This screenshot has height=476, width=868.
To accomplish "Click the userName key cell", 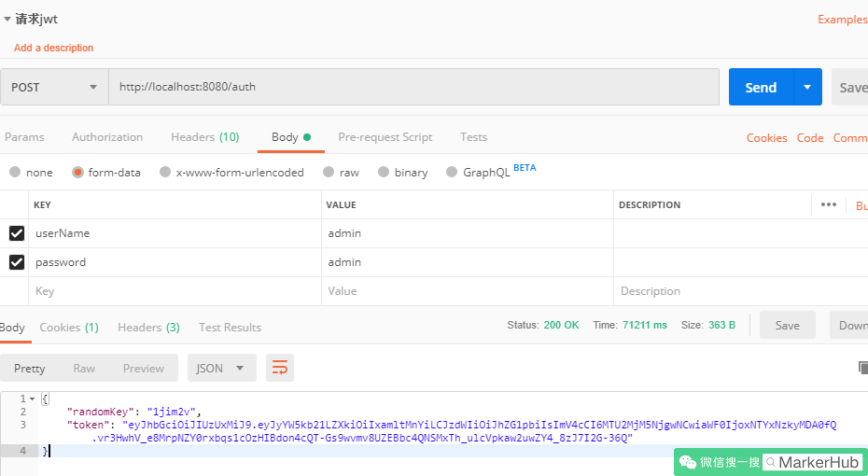I will pyautogui.click(x=175, y=233).
